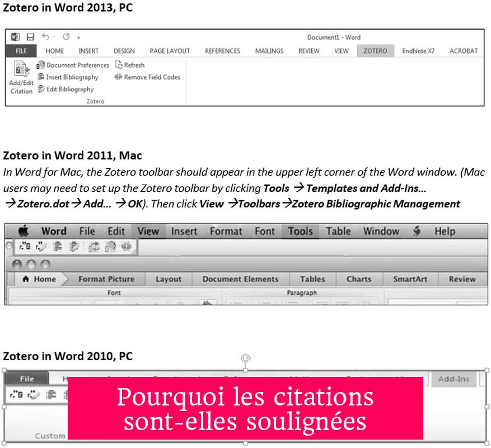Select the ZOTERO ribbon tab
The image size is (491, 448).
(375, 51)
